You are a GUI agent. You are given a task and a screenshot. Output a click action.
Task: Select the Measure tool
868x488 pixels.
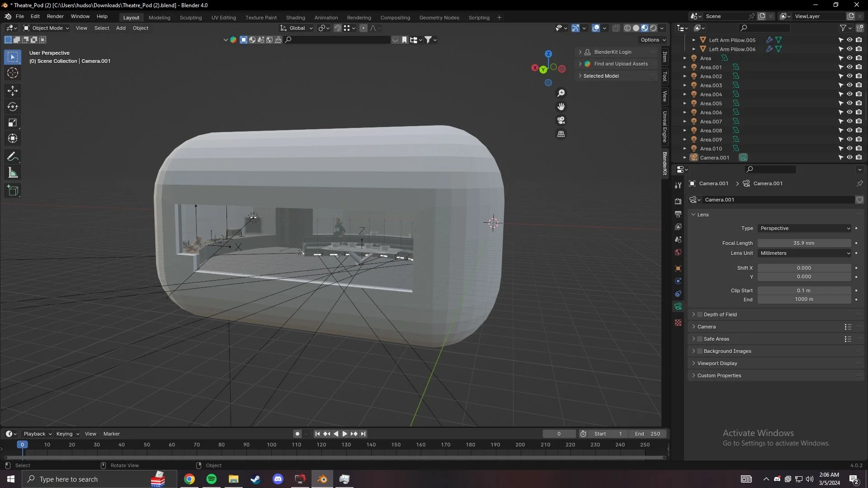point(13,173)
